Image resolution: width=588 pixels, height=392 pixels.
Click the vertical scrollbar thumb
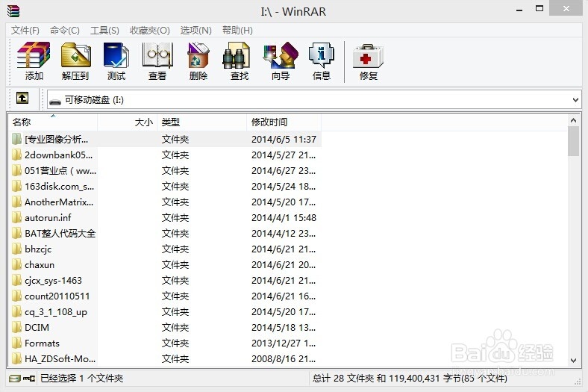point(573,141)
